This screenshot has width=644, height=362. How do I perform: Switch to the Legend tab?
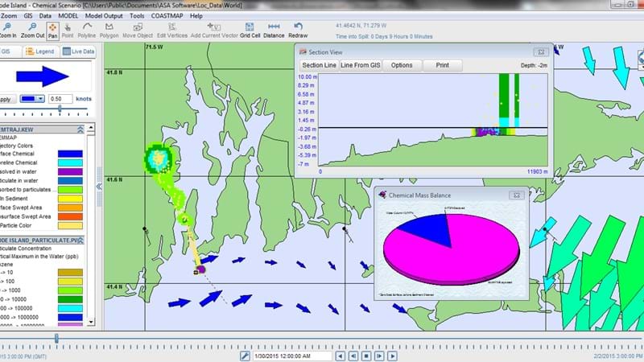39,51
